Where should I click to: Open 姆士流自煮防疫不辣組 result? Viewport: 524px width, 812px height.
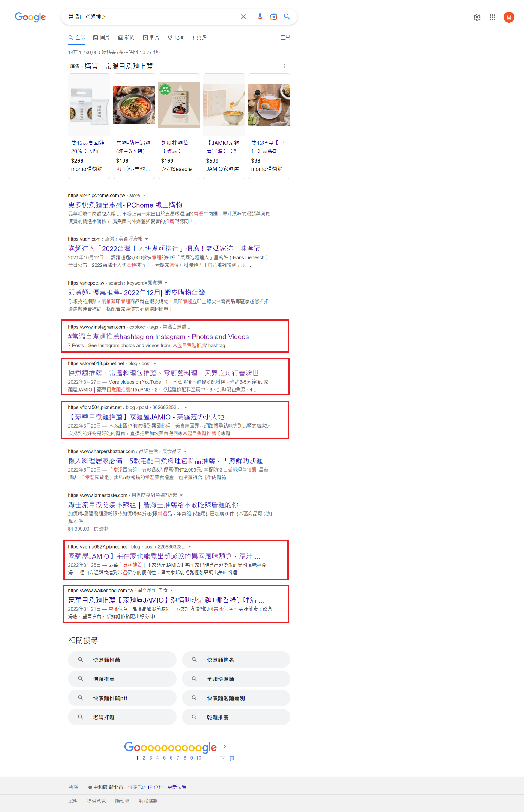pos(153,505)
